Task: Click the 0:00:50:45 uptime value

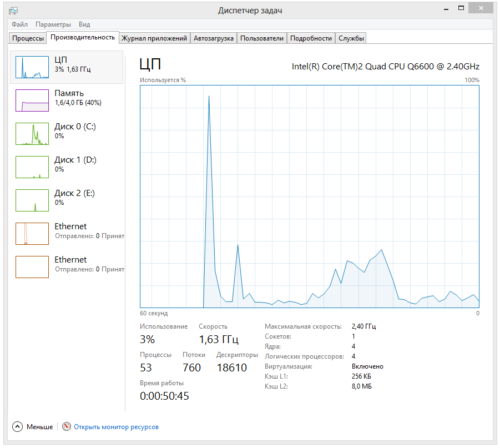Action: (x=165, y=396)
